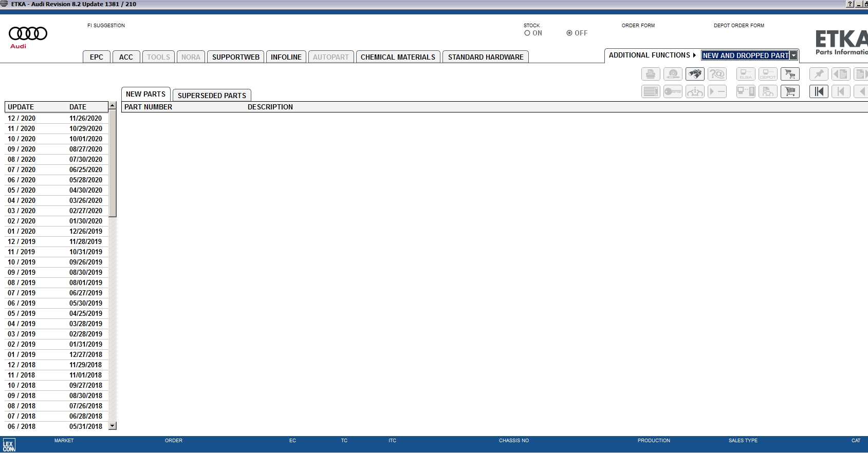Select update row 07 / 2019
Viewport: 868px width, 453px height.
pos(57,293)
